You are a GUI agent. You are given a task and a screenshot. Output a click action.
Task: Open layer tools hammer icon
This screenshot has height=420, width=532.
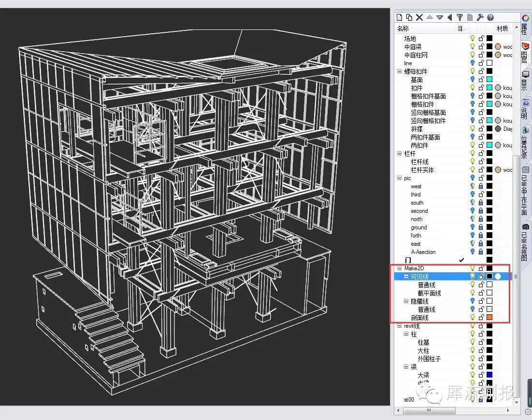pyautogui.click(x=480, y=17)
